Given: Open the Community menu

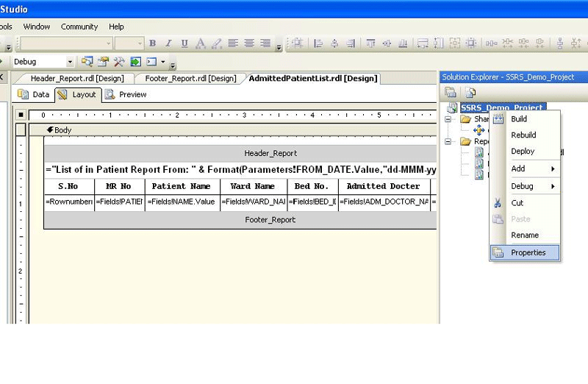Looking at the screenshot, I should pos(79,26).
